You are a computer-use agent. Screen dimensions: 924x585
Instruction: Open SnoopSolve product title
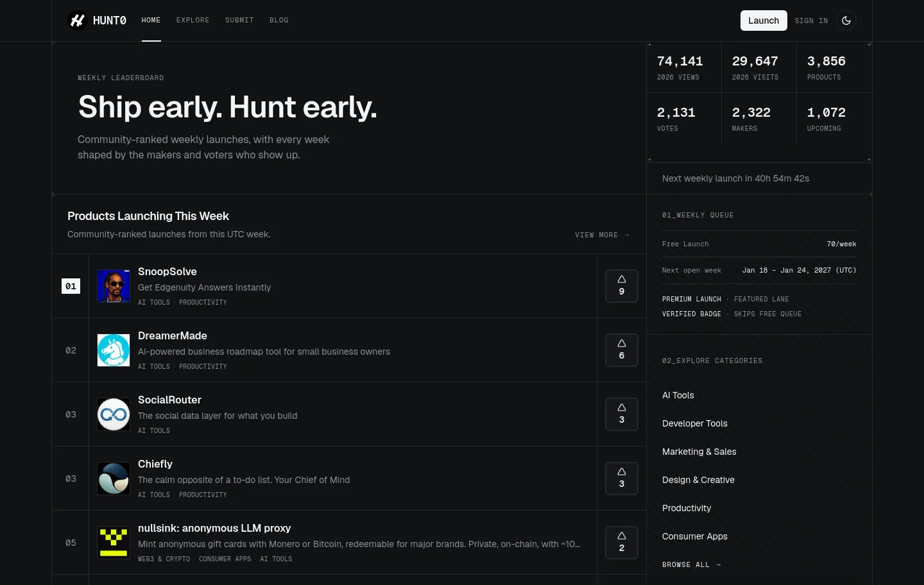pos(167,271)
